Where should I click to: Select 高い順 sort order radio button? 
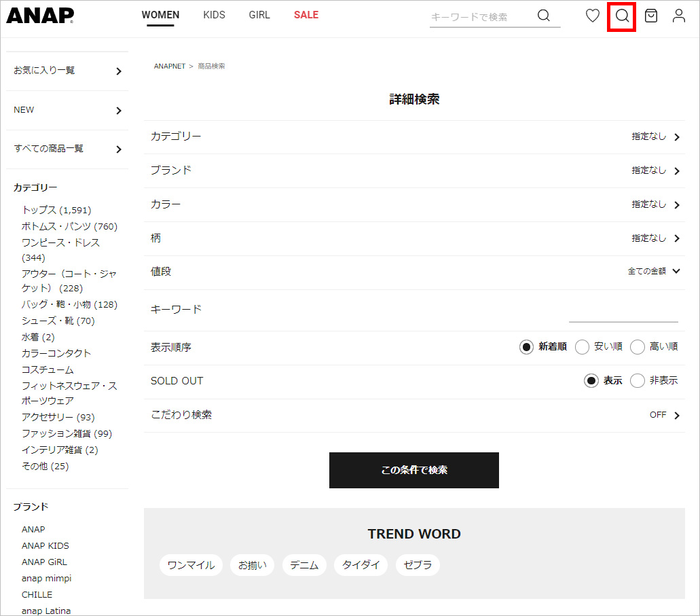637,347
